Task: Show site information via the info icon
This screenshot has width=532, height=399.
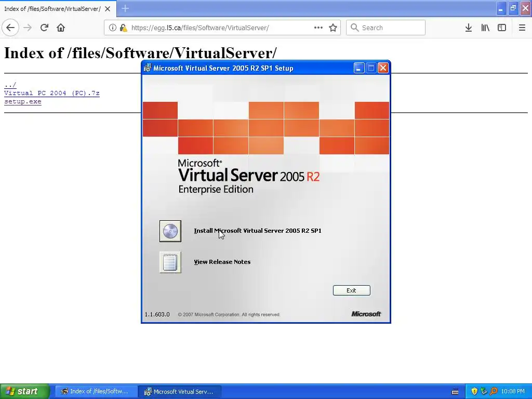Action: click(x=112, y=28)
